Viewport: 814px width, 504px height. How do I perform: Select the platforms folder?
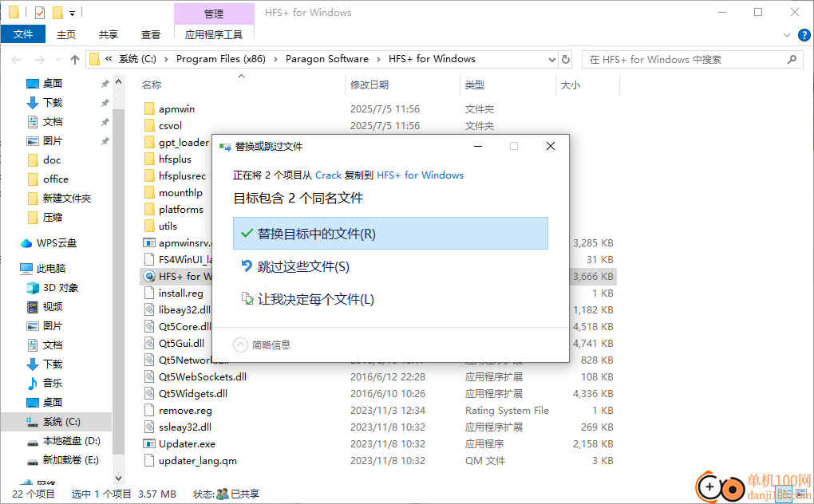click(181, 210)
